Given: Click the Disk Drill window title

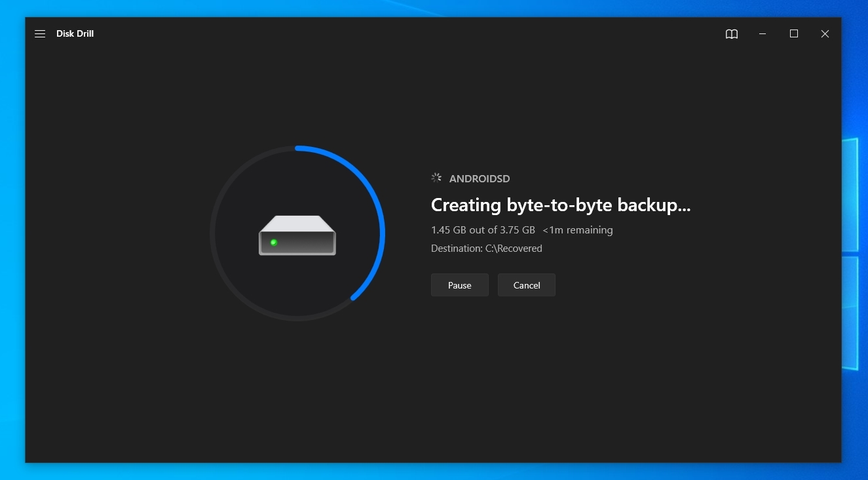Looking at the screenshot, I should [75, 34].
